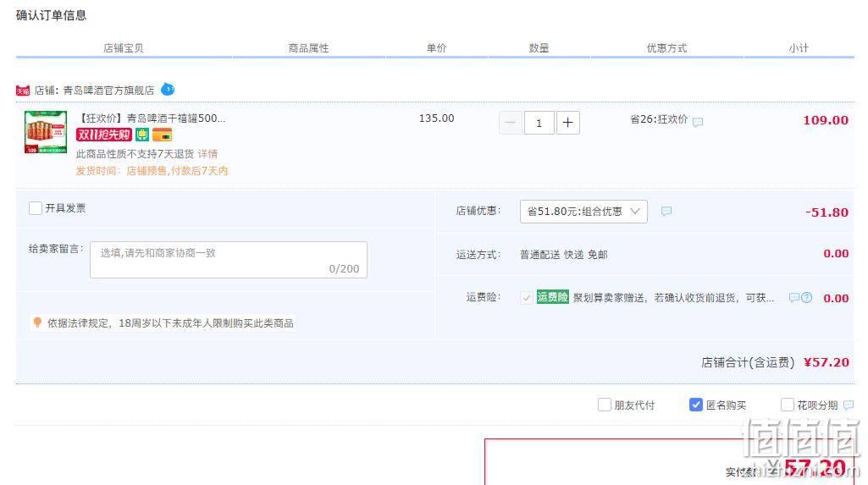Enable the 花呗分期 checkbox
This screenshot has width=868, height=485.
point(788,405)
